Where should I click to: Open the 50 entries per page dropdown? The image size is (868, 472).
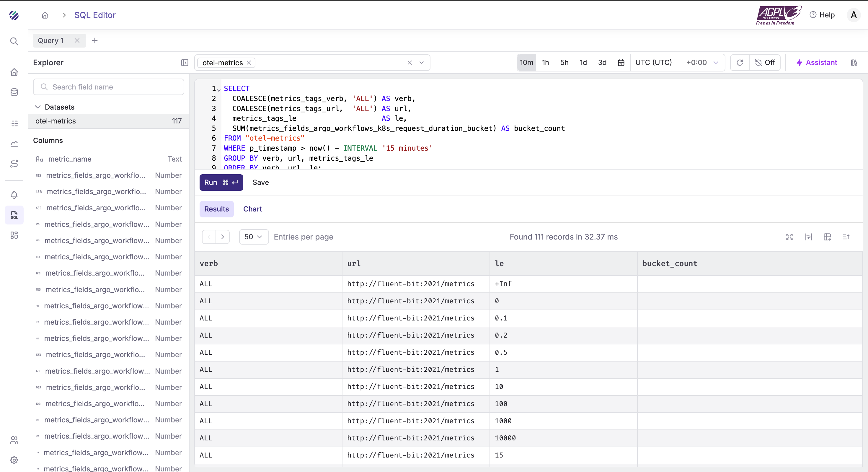(253, 237)
